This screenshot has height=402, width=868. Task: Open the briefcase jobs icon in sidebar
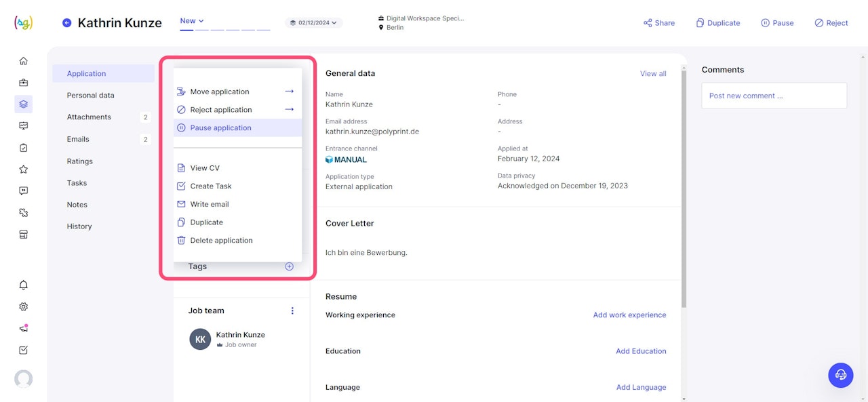click(x=24, y=83)
